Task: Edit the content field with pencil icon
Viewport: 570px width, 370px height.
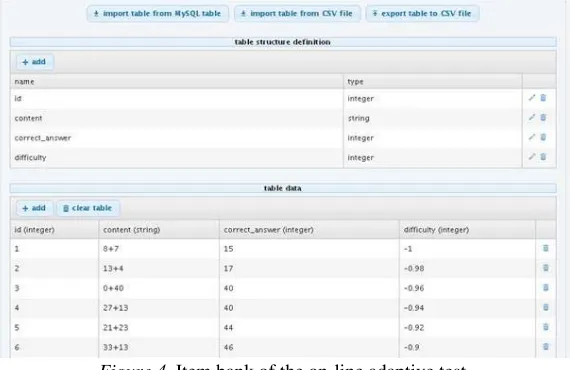Action: [x=532, y=117]
